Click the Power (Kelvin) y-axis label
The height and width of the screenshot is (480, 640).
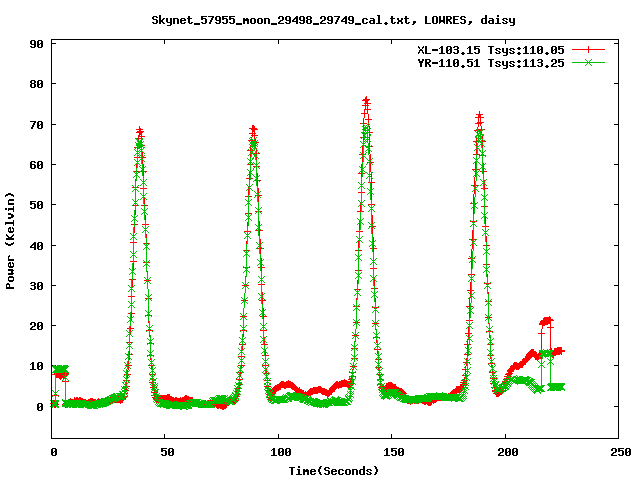[10, 241]
